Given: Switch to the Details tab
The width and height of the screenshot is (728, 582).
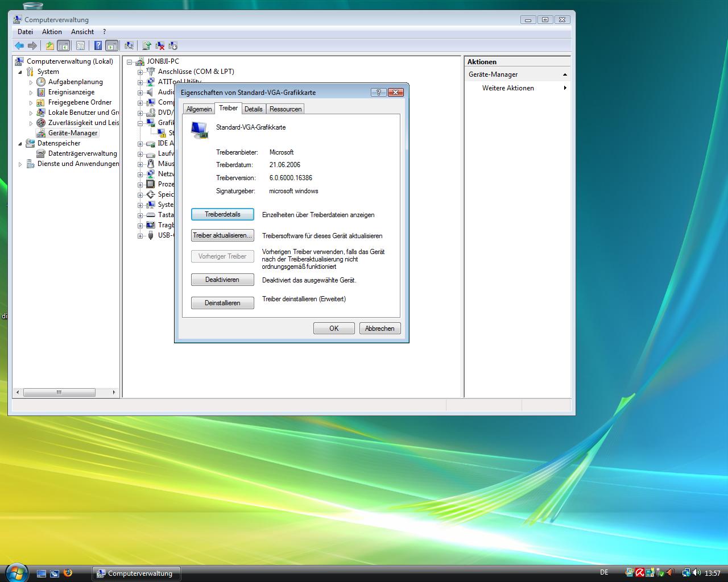Looking at the screenshot, I should (254, 109).
